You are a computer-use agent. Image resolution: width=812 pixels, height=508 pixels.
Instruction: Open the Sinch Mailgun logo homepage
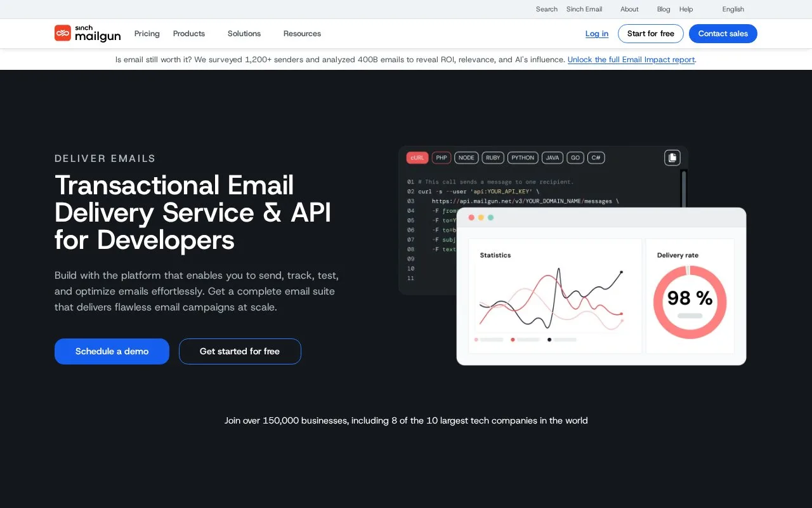click(x=88, y=34)
